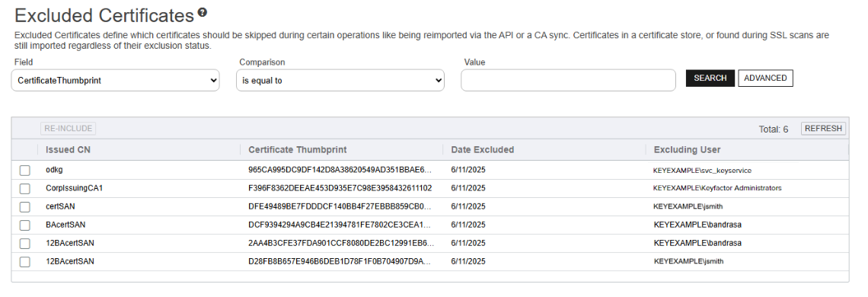This screenshot has height=297, width=868.
Task: Select row excluded by Keyfactor Administrators
Action: (717, 188)
